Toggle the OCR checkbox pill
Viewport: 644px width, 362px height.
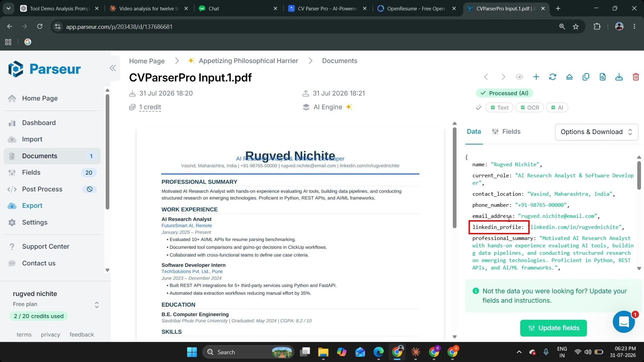point(530,108)
